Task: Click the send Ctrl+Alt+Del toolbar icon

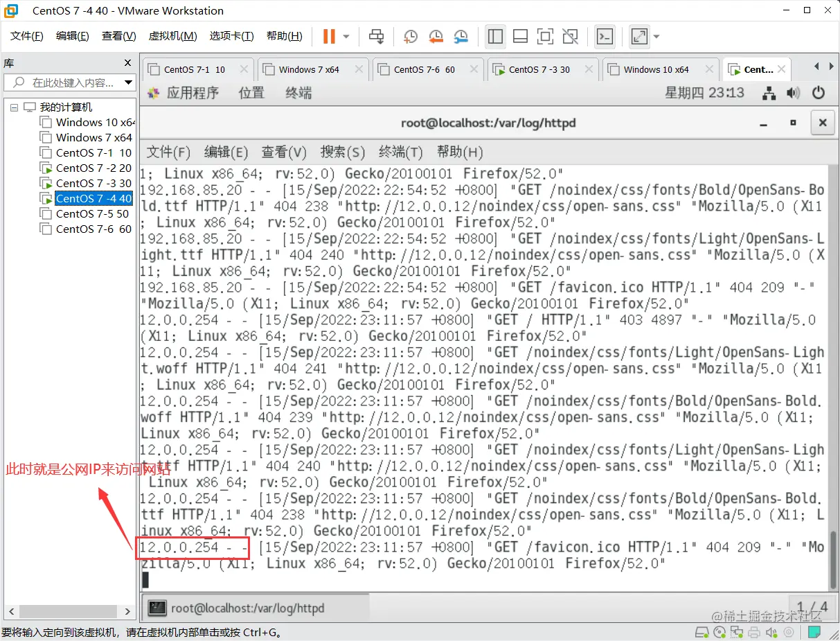Action: (376, 36)
